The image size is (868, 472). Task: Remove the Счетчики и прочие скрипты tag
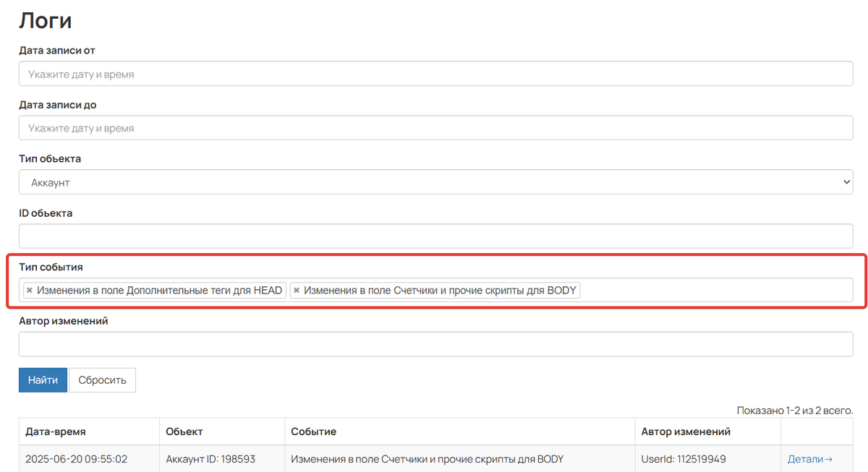tap(297, 291)
